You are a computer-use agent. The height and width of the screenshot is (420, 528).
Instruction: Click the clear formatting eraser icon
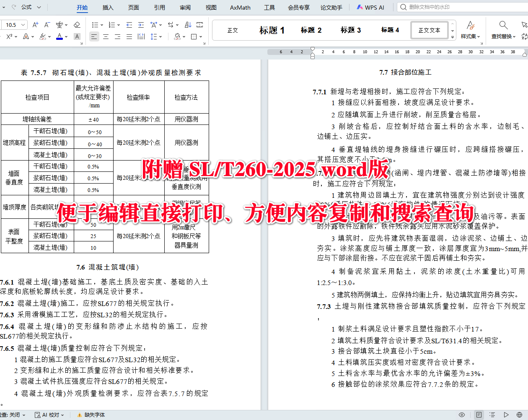(x=77, y=25)
